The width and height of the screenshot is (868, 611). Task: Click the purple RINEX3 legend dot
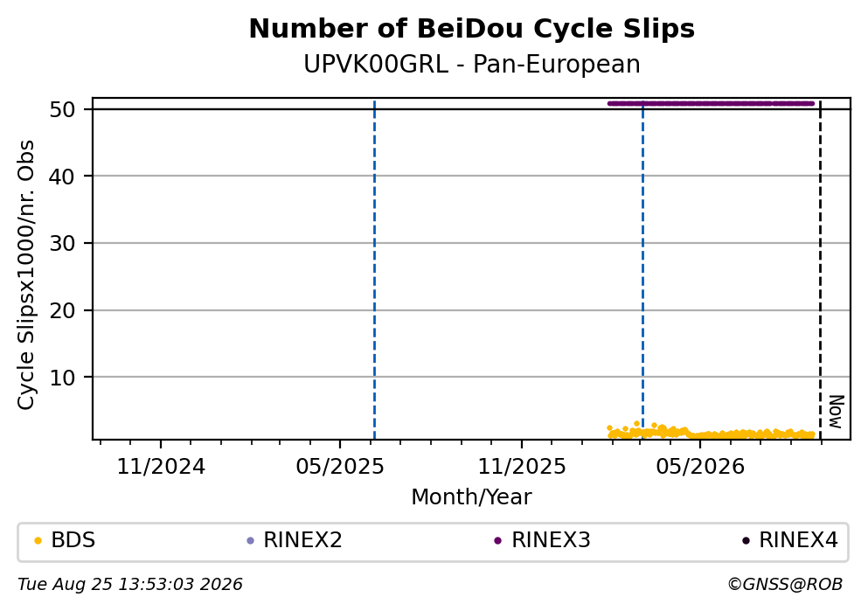pyautogui.click(x=497, y=541)
